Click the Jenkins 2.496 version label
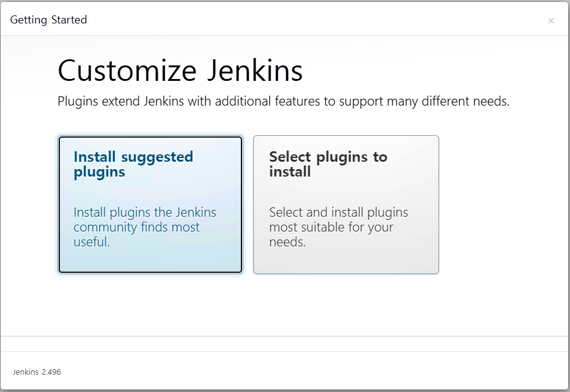The image size is (570, 392). click(x=36, y=372)
